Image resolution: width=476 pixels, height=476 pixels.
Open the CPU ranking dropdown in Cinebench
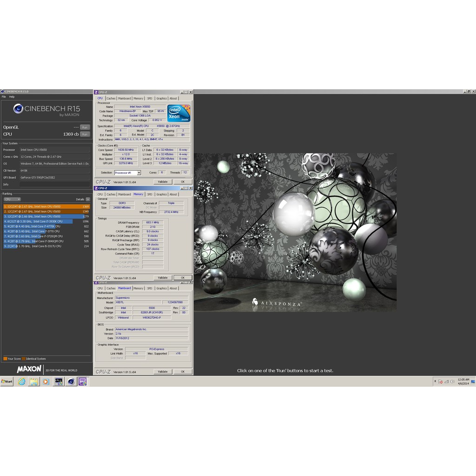tap(12, 199)
